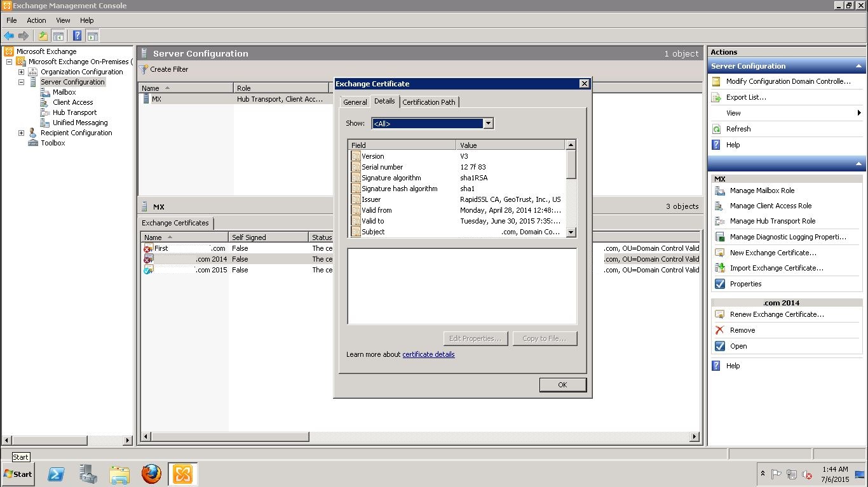Screen dimensions: 868x487
Task: Click the Import Exchange Certificate icon
Action: (x=720, y=268)
